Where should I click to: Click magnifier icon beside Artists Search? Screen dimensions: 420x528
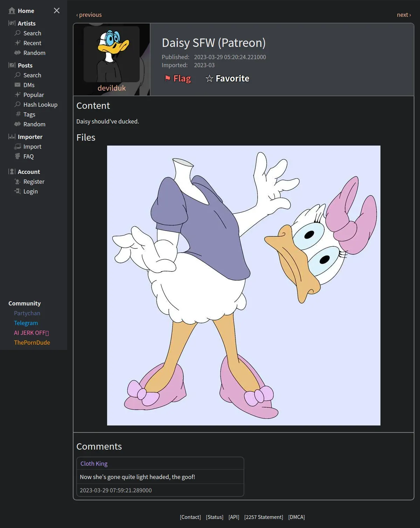tap(17, 33)
